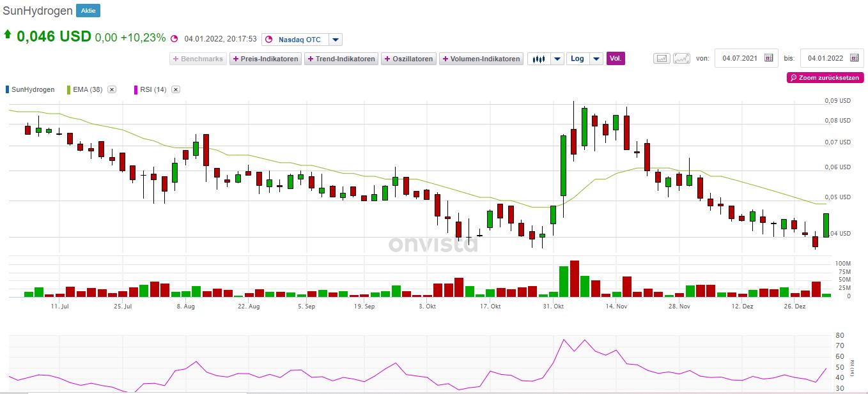This screenshot has height=394, width=868.
Task: Expand the Log scale dropdown arrow
Action: [x=596, y=59]
